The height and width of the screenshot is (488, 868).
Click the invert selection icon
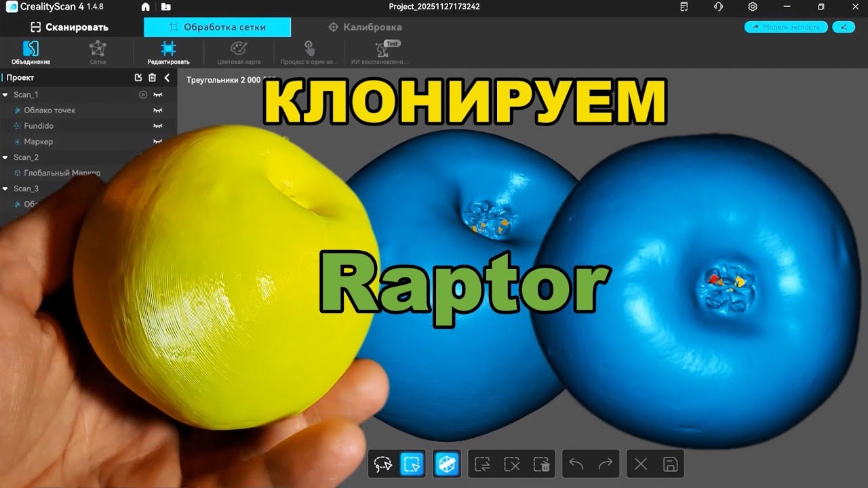click(x=482, y=464)
